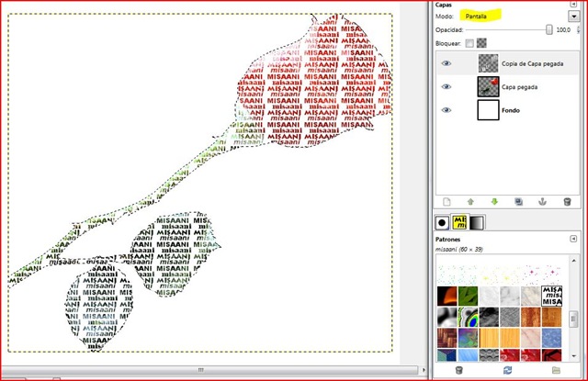Pick the gray bumpy waves pattern
The image size is (588, 381).
489,355
